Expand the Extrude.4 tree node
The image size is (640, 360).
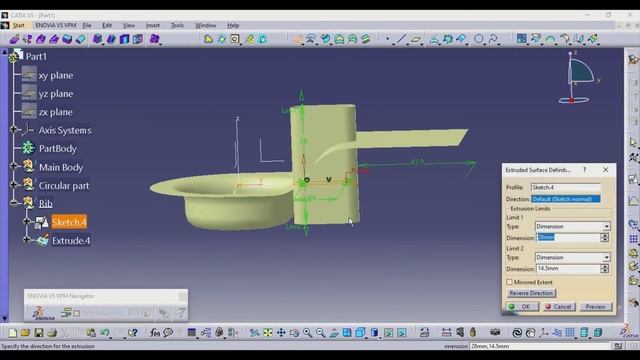click(x=26, y=240)
